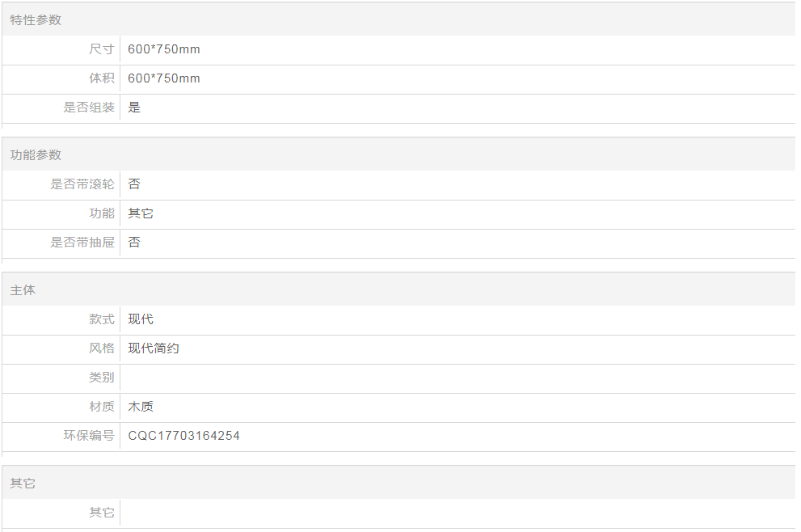The height and width of the screenshot is (532, 801).
Task: Click the 特性参数 section header
Action: pyautogui.click(x=36, y=20)
